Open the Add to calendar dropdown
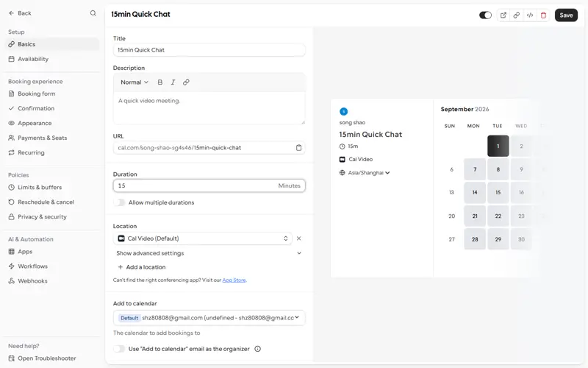This screenshot has height=368, width=588. pyautogui.click(x=209, y=318)
